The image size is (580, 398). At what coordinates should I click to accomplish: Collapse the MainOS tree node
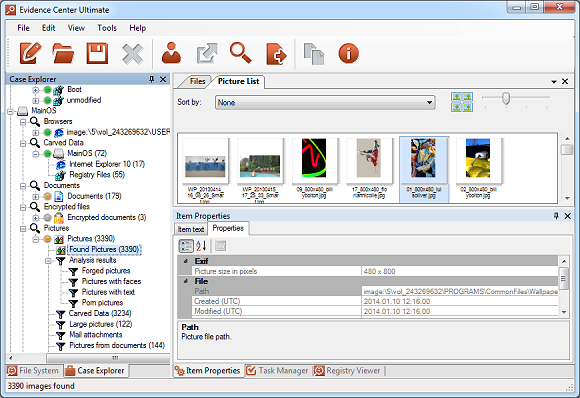(10, 111)
